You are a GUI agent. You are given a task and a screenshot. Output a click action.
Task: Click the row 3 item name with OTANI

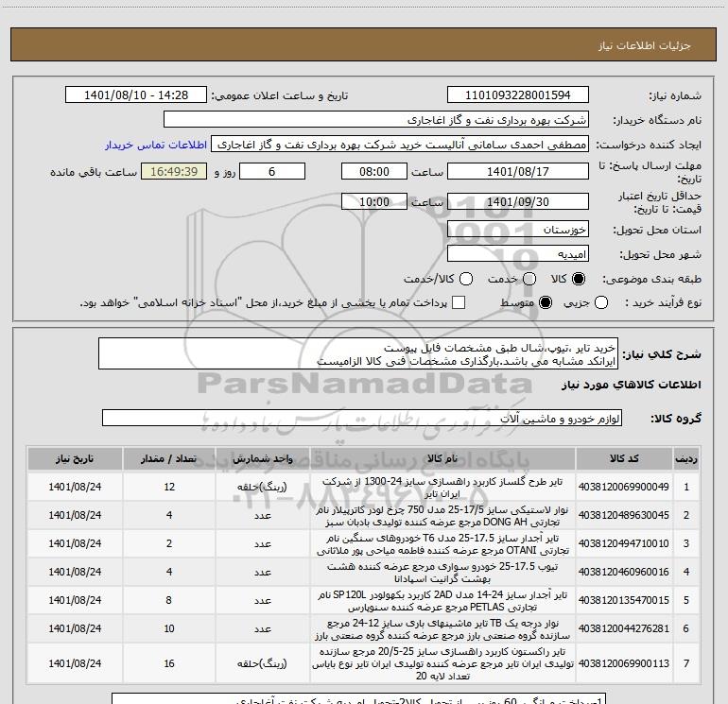442,544
